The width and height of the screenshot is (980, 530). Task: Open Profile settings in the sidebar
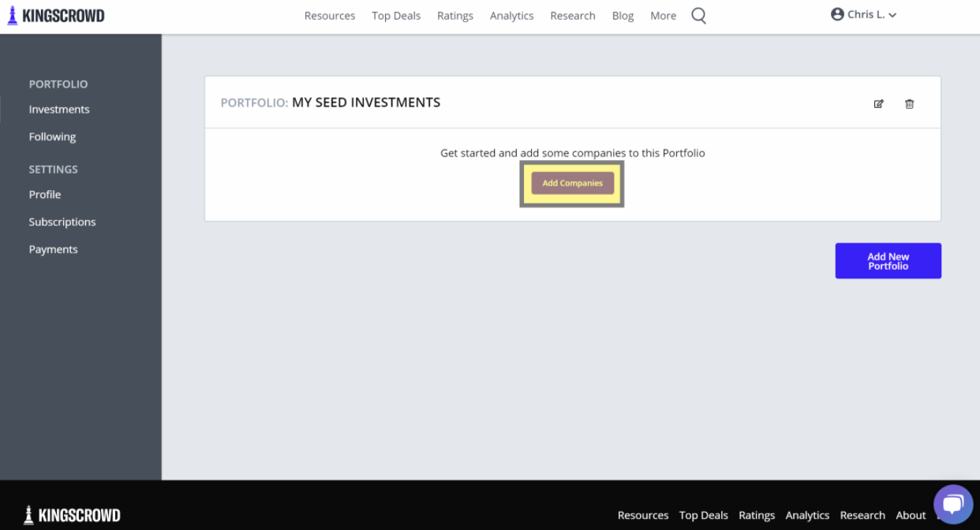(x=45, y=195)
